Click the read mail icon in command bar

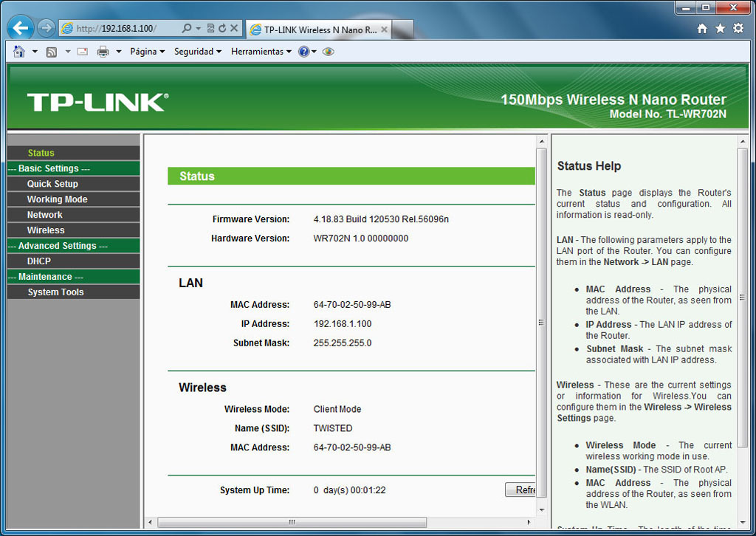click(83, 52)
